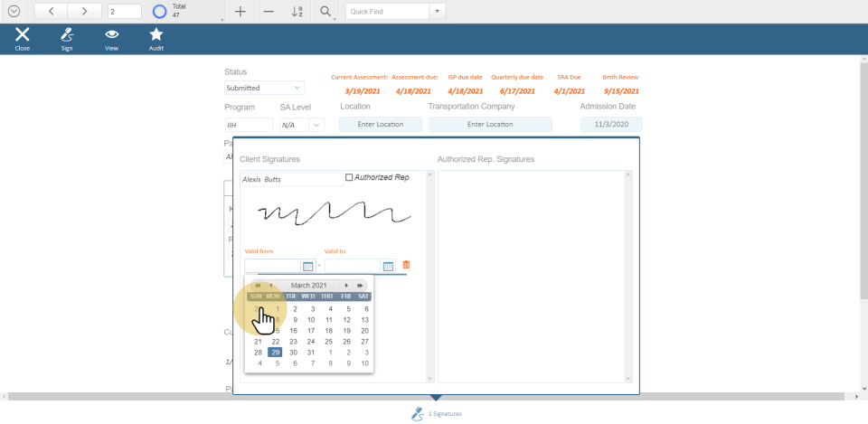The width and height of the screenshot is (868, 424).
Task: Click the add record plus button
Action: click(x=240, y=12)
